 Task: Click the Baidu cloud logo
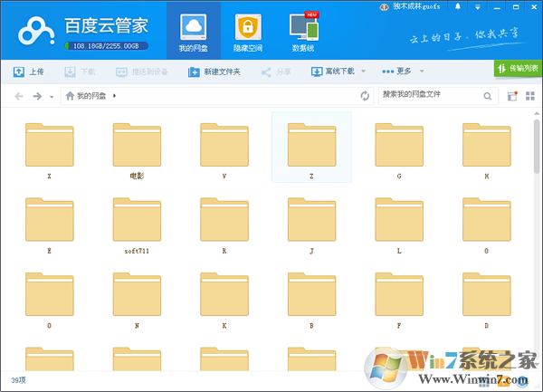coord(36,31)
